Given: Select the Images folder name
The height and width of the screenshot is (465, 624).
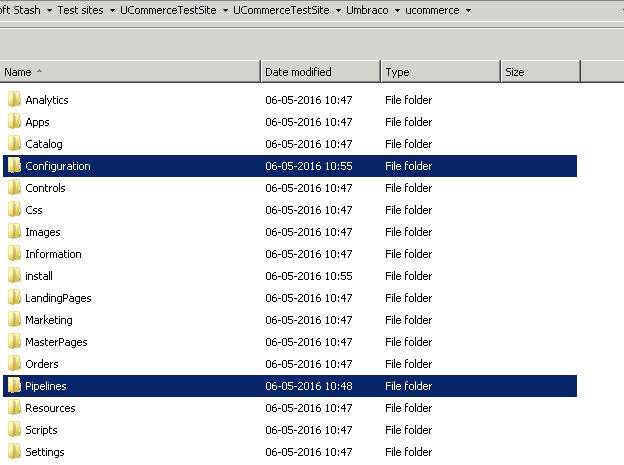Looking at the screenshot, I should pos(43,232).
